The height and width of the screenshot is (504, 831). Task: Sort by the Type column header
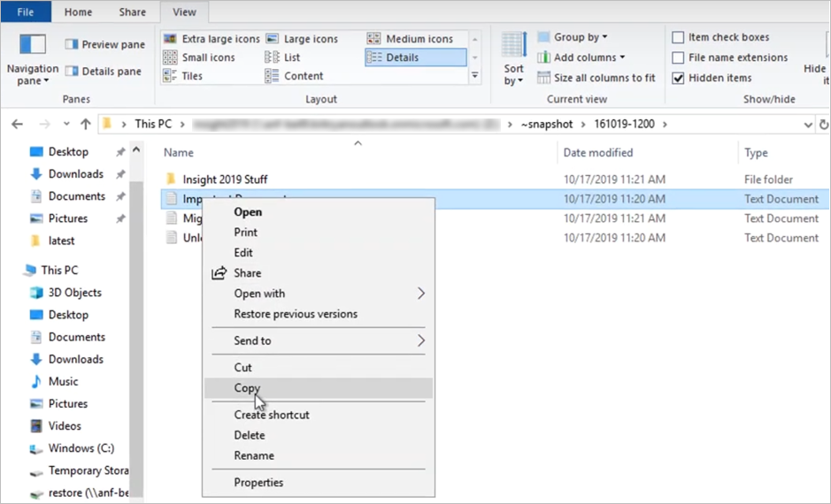[x=756, y=152]
